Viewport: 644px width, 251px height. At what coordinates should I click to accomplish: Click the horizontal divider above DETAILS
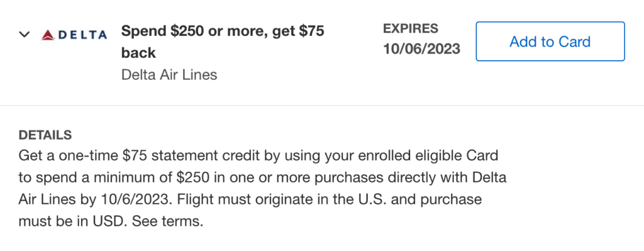322,106
